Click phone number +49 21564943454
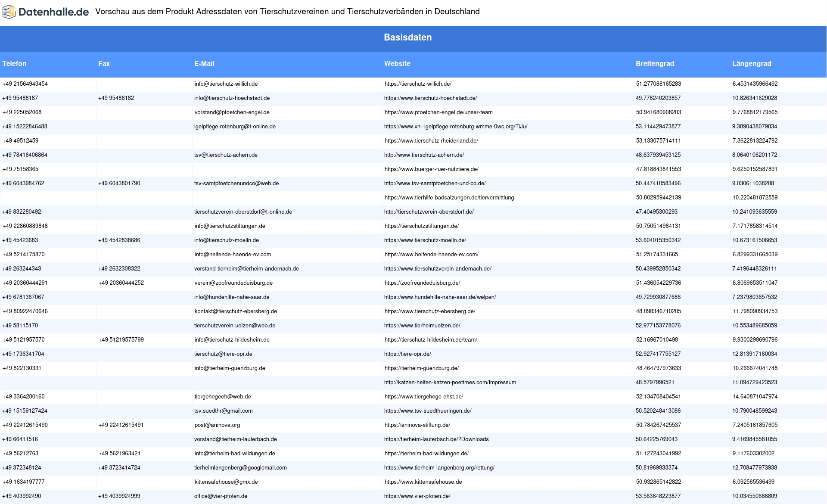 pyautogui.click(x=25, y=84)
